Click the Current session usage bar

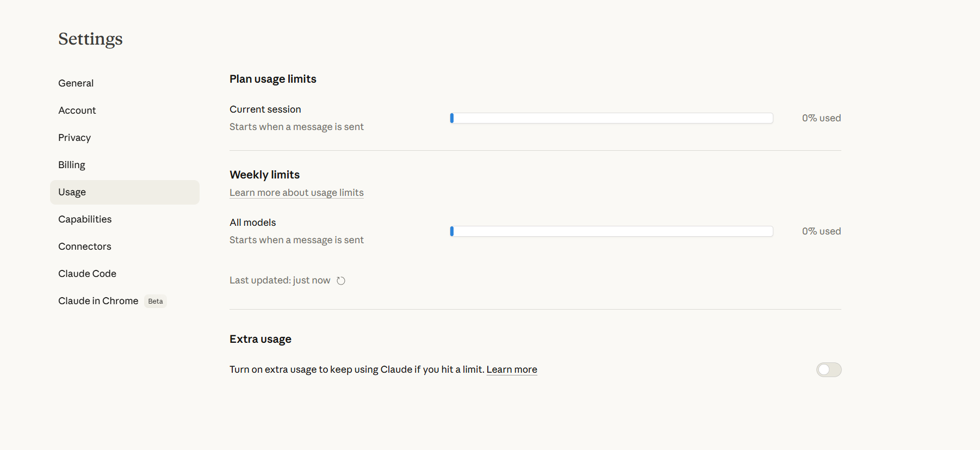(x=611, y=118)
